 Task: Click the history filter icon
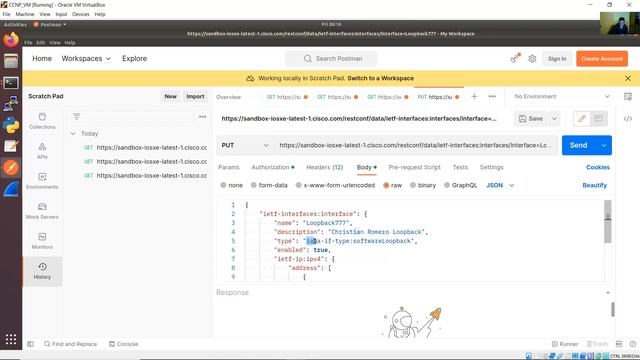(x=76, y=117)
